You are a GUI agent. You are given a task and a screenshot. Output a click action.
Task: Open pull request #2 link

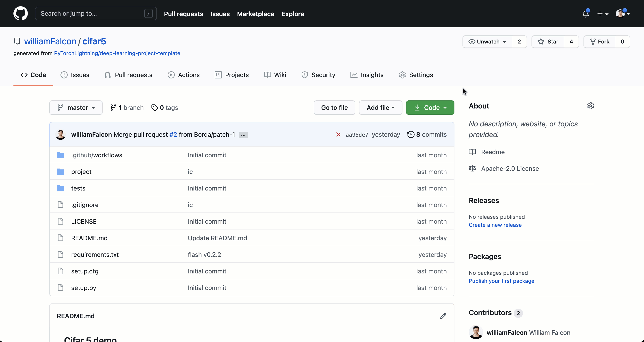[173, 134]
